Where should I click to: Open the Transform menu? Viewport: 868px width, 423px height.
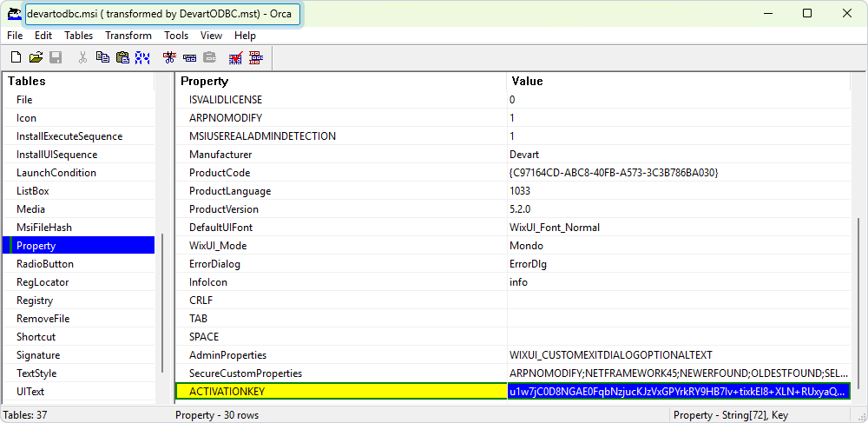point(128,36)
